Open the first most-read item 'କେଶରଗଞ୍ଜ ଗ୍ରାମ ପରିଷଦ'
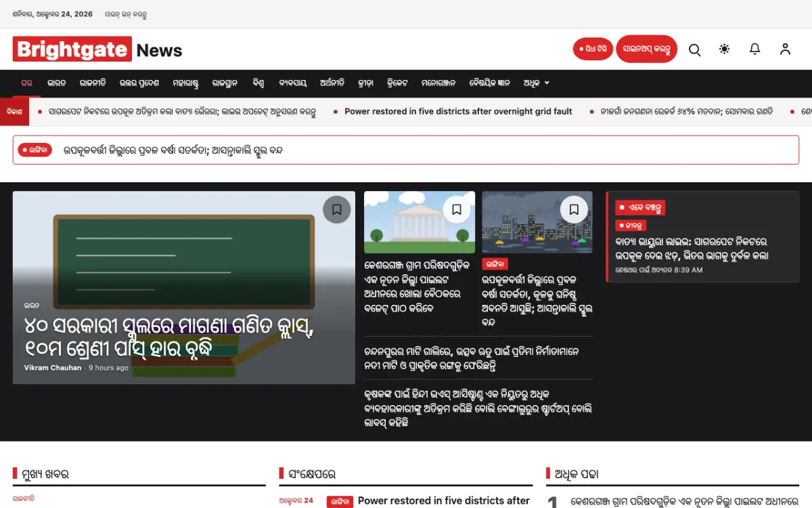 685,502
